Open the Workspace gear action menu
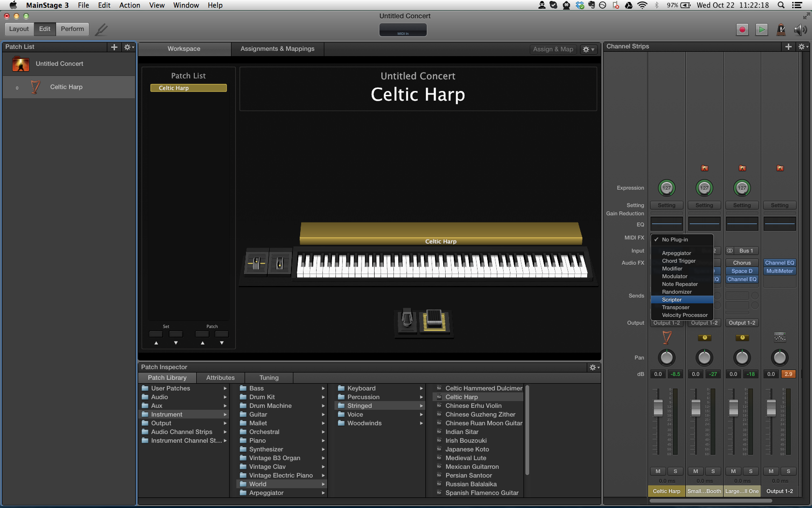 click(588, 49)
